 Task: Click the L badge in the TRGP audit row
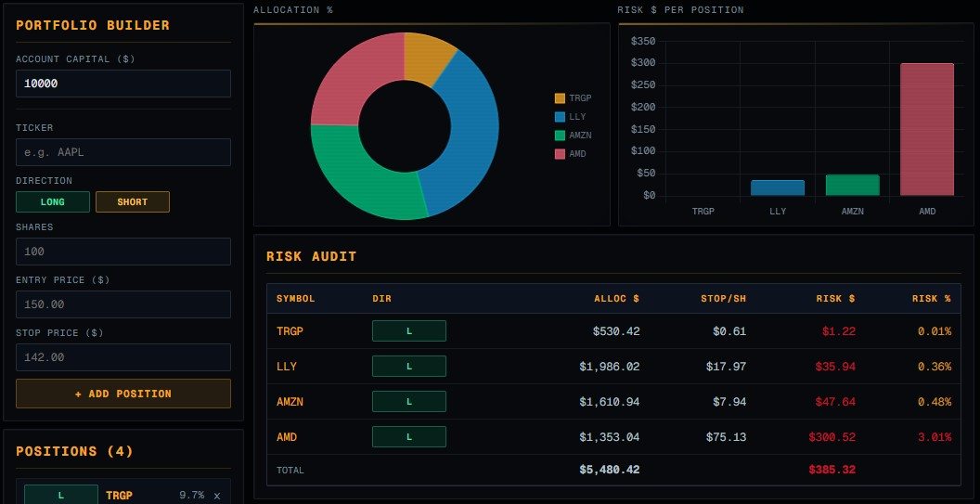(x=408, y=330)
